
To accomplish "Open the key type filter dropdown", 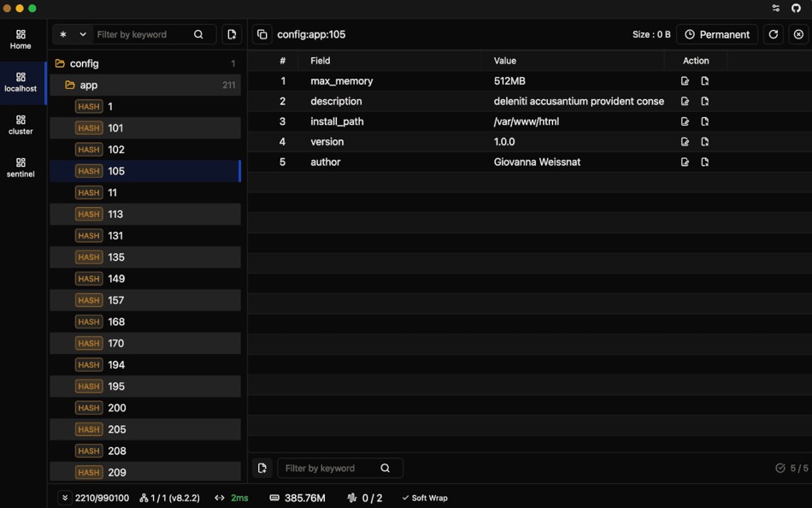I will 72,34.
